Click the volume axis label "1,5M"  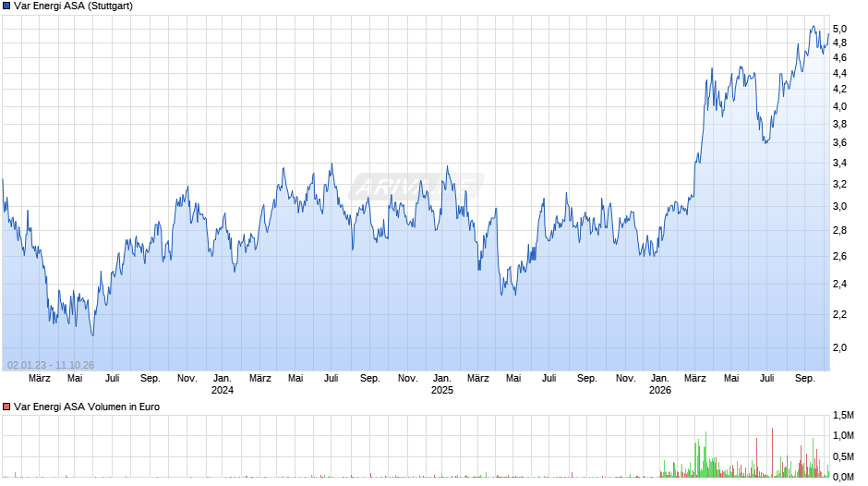[843, 415]
